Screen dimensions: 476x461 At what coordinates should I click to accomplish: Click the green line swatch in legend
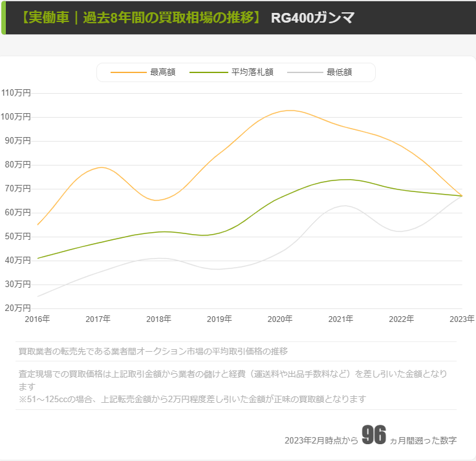pyautogui.click(x=209, y=72)
